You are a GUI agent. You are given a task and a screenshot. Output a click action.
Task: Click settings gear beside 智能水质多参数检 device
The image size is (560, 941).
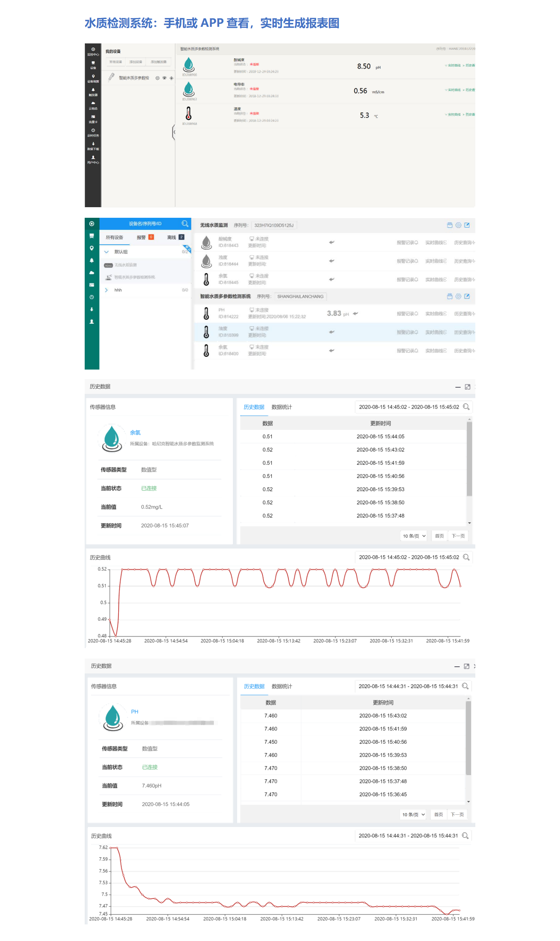[157, 78]
